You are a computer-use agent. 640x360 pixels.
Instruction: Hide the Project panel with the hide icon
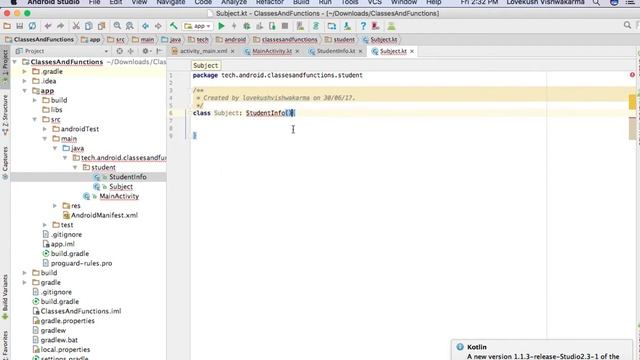[159, 51]
